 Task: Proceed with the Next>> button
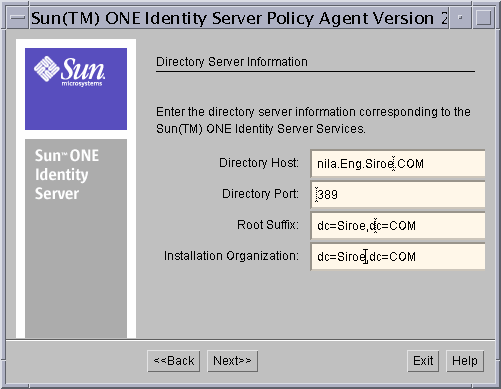[232, 361]
